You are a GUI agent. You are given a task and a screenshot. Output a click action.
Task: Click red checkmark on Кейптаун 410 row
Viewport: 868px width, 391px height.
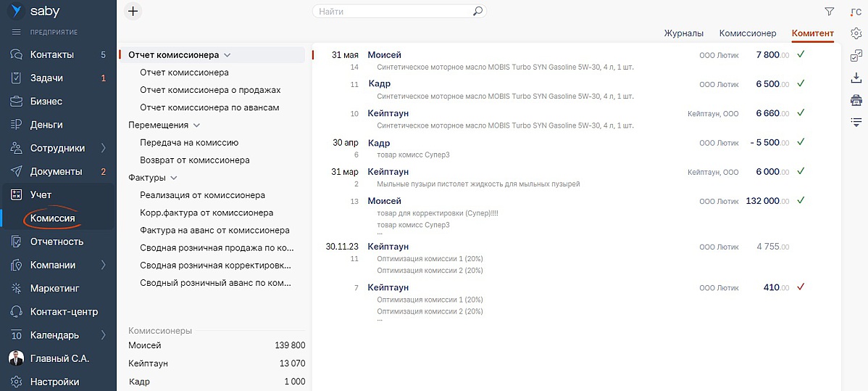pos(801,287)
